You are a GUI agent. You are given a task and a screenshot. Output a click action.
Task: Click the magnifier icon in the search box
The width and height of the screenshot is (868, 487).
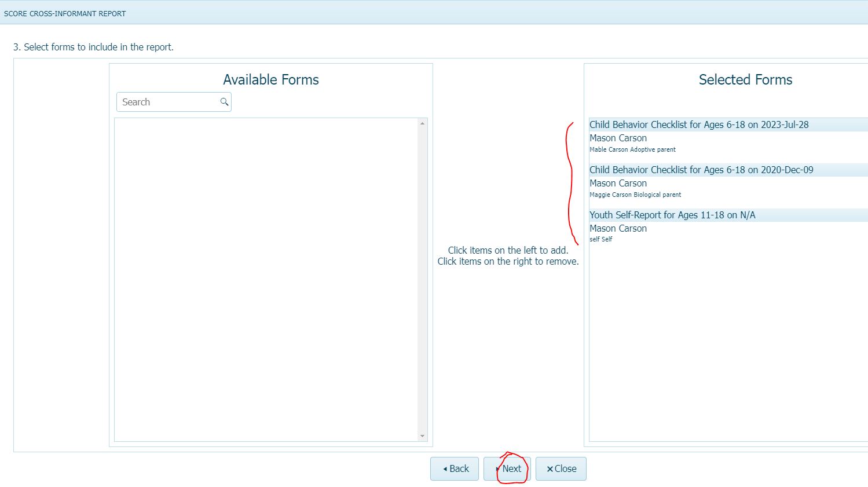(x=224, y=102)
